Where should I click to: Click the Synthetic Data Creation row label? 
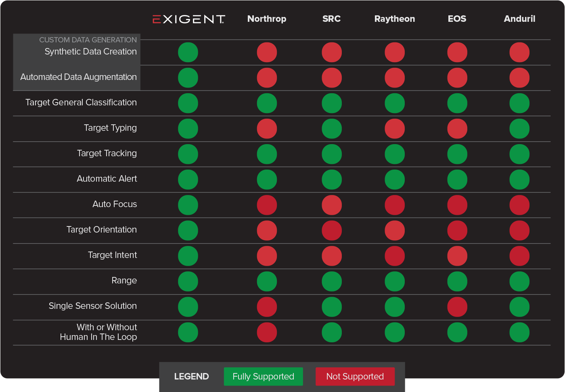tap(91, 52)
